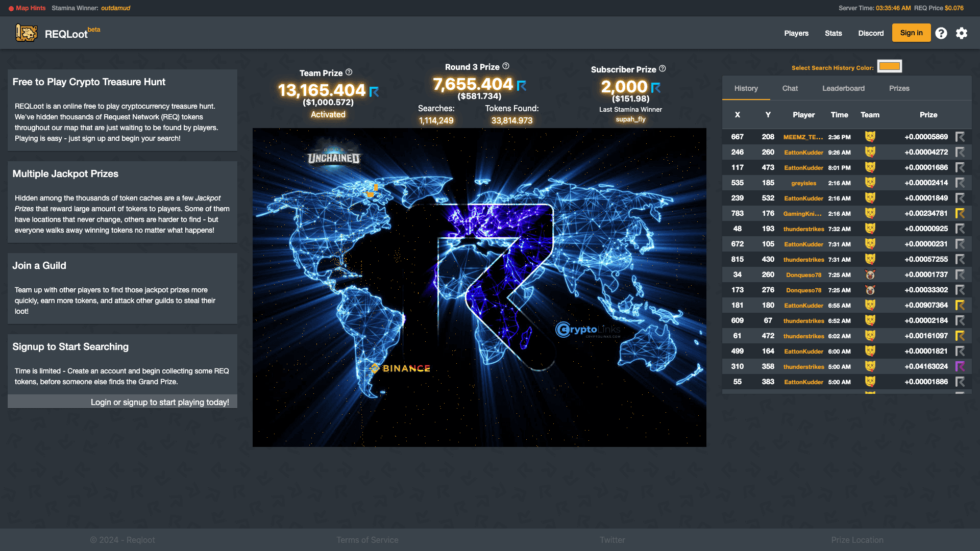Click the world map search area
The image size is (980, 551).
pyautogui.click(x=479, y=287)
